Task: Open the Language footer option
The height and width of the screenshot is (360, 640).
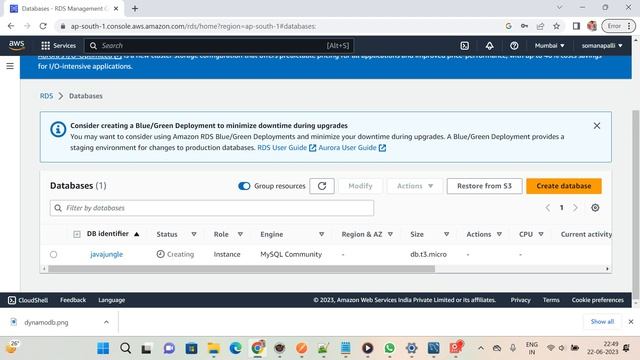Action: click(x=111, y=300)
